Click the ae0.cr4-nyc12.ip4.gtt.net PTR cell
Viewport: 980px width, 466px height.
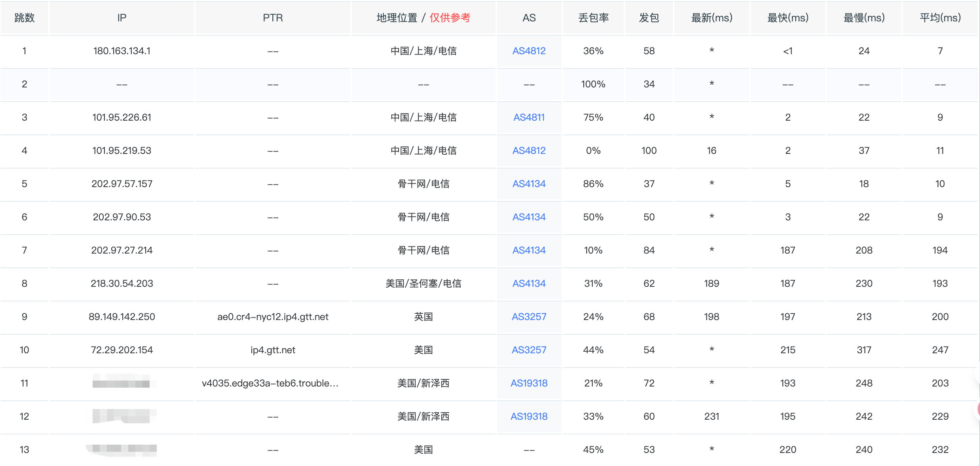[273, 317]
